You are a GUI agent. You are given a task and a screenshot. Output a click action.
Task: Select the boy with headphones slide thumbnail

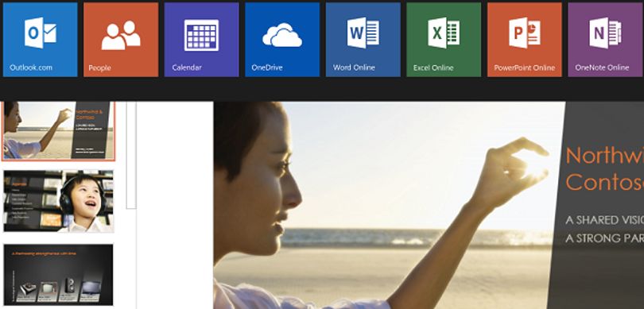tap(58, 201)
